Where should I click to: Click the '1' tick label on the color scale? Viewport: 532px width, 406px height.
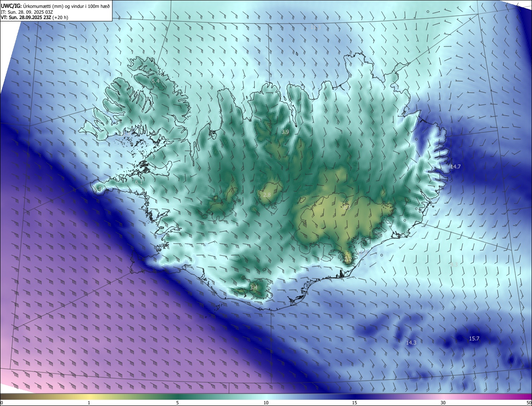pyautogui.click(x=89, y=403)
